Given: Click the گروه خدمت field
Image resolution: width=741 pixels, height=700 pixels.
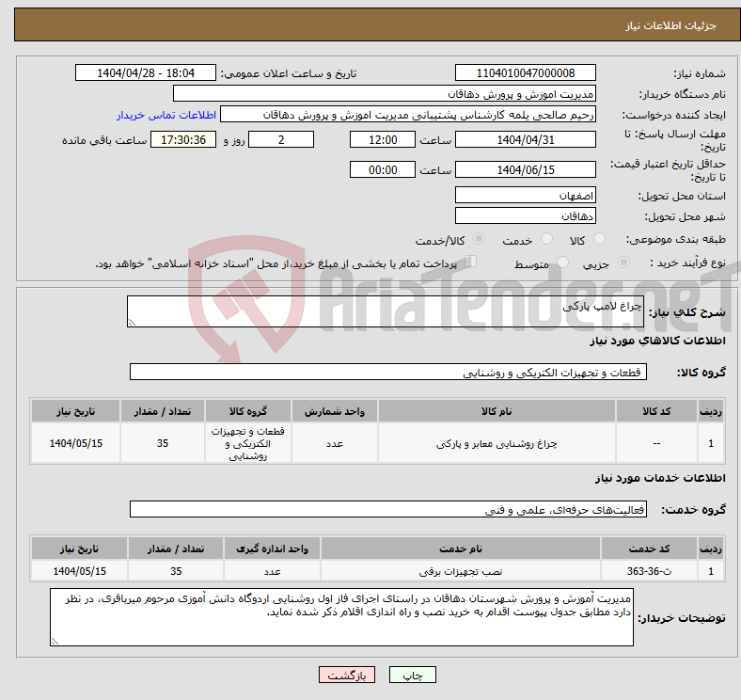Looking at the screenshot, I should [388, 509].
